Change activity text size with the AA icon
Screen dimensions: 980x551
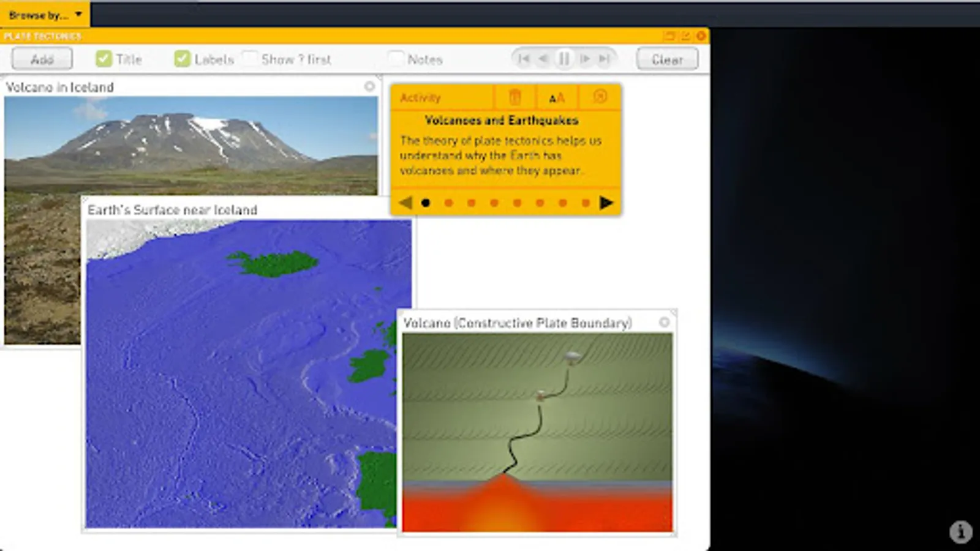pos(556,97)
